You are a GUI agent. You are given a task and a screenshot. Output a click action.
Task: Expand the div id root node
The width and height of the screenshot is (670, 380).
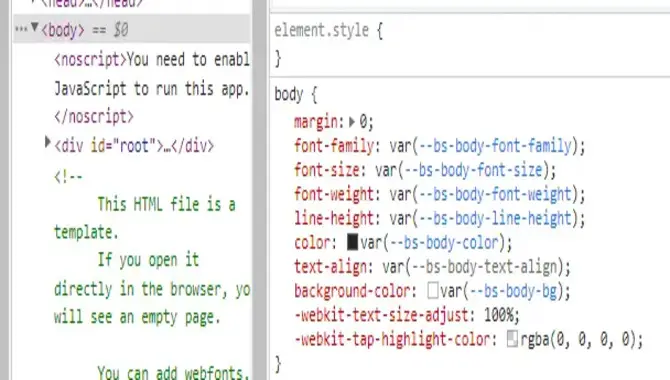click(x=48, y=142)
